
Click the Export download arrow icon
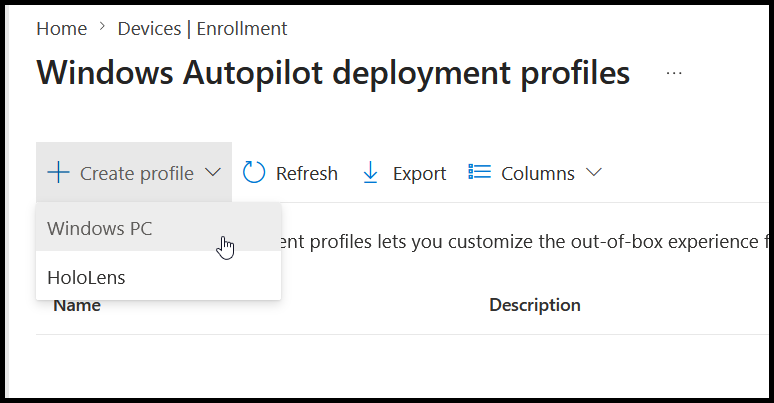pos(370,173)
